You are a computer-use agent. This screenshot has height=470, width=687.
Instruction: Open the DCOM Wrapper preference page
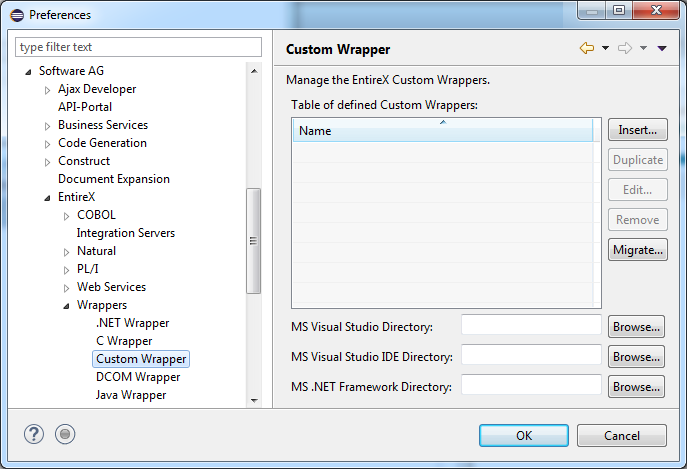tap(138, 377)
